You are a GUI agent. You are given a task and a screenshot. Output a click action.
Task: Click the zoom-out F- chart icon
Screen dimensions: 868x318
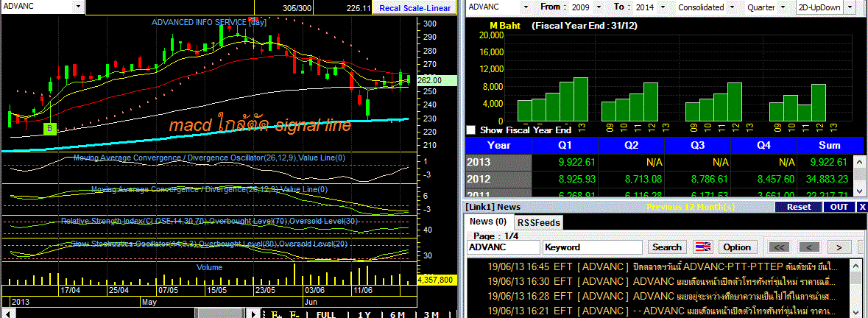[x=294, y=314]
